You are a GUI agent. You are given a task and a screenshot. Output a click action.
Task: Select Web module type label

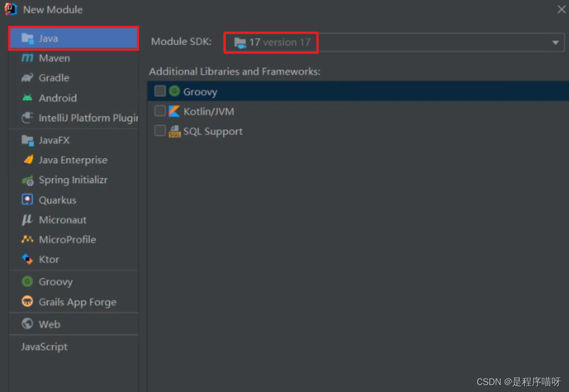coord(50,324)
